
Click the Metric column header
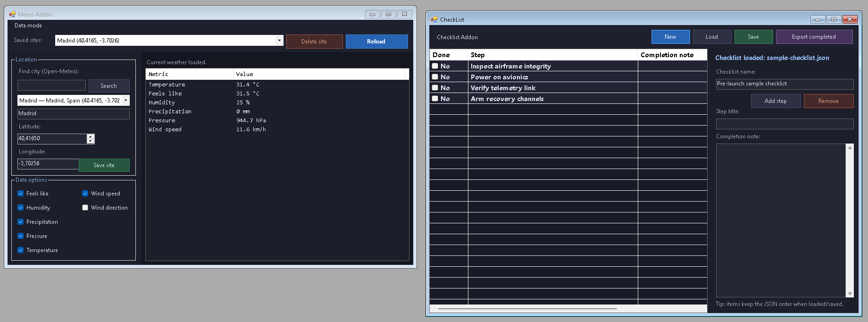(x=189, y=74)
